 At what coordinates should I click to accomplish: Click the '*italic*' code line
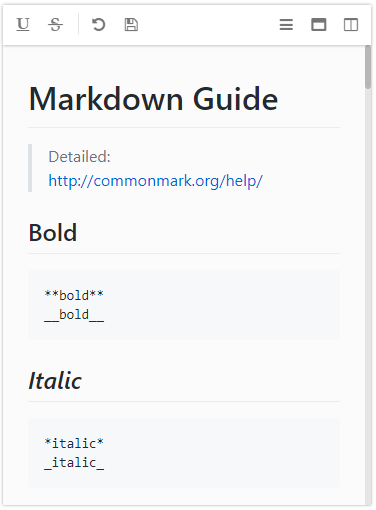pos(74,443)
